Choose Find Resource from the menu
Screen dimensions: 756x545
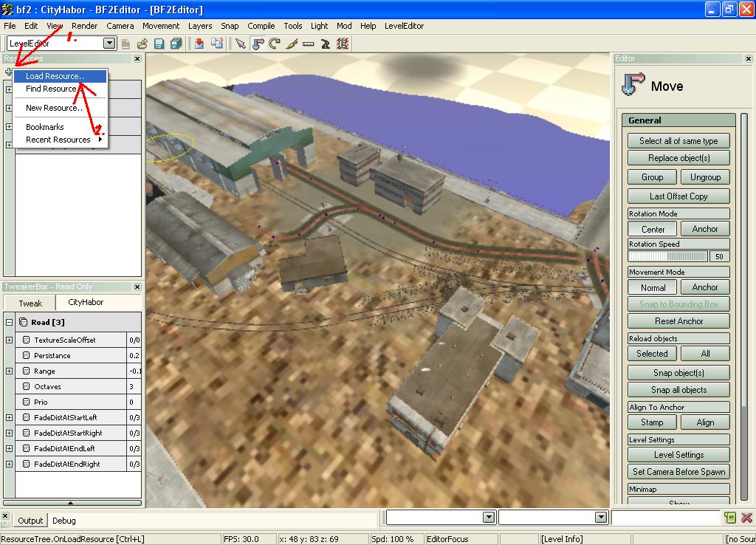point(61,89)
